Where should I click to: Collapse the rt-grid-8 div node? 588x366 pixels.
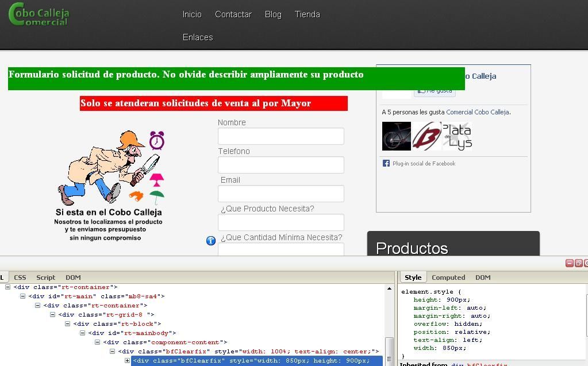(x=52, y=314)
